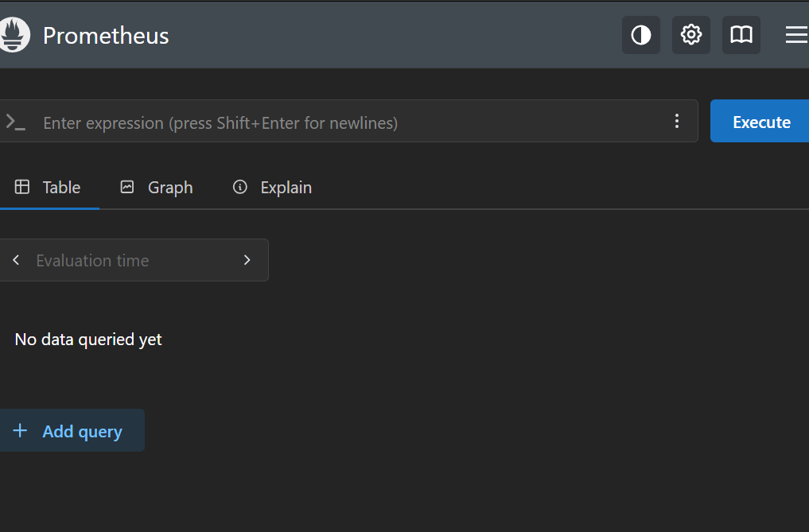Select the 'No data queried yet' message

click(x=88, y=340)
